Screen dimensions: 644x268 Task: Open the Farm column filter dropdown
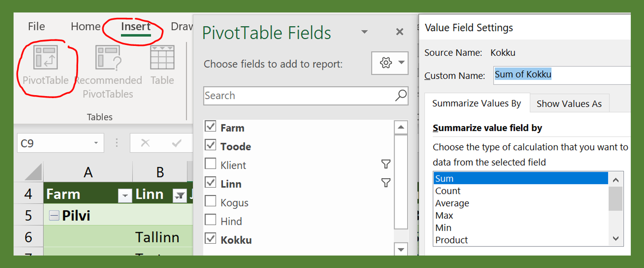click(x=125, y=195)
